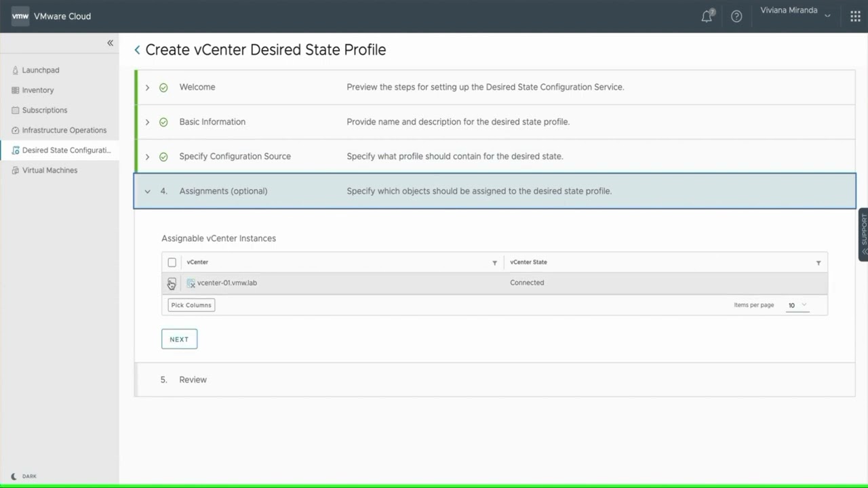Image resolution: width=868 pixels, height=488 pixels.
Task: Select all vCenters header checkbox
Action: (x=172, y=262)
